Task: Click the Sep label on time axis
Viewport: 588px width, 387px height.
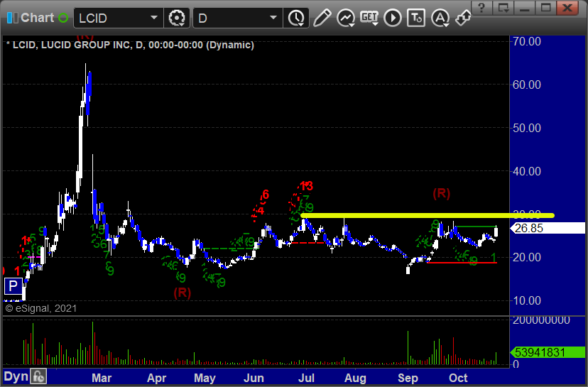Action: pyautogui.click(x=408, y=378)
